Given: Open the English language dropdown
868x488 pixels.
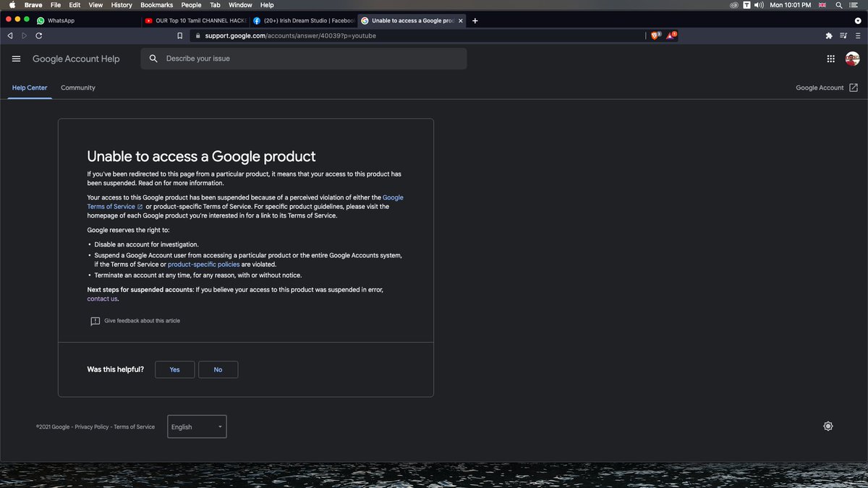Looking at the screenshot, I should pyautogui.click(x=197, y=427).
